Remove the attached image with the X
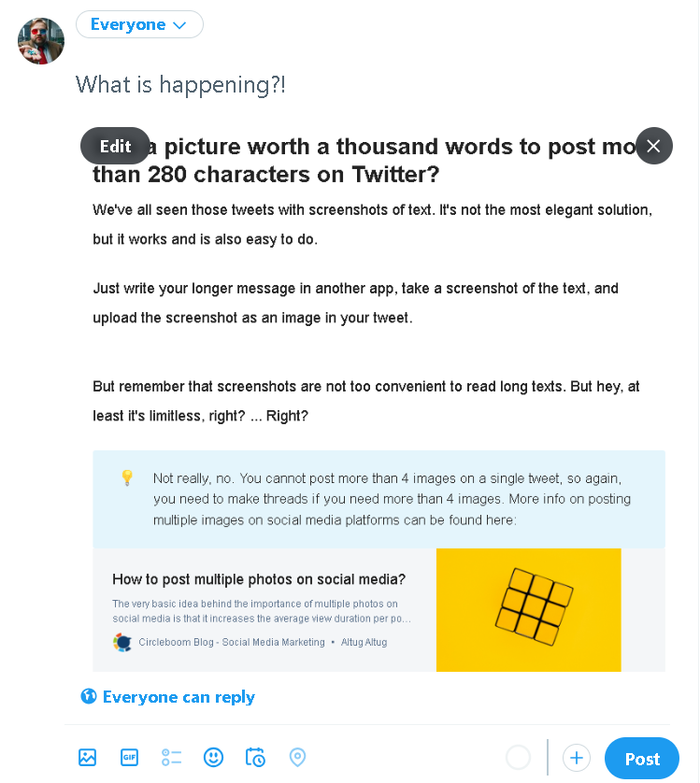This screenshot has width=700, height=783. tap(654, 146)
